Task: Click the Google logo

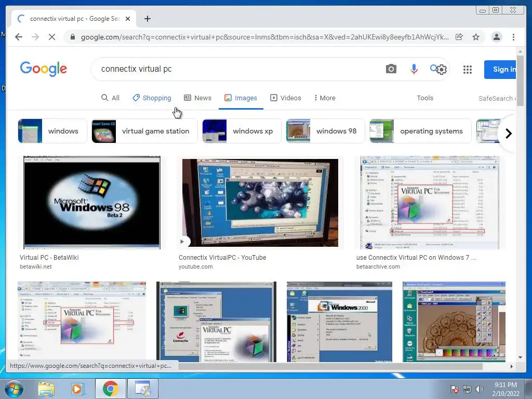Action: pyautogui.click(x=44, y=69)
